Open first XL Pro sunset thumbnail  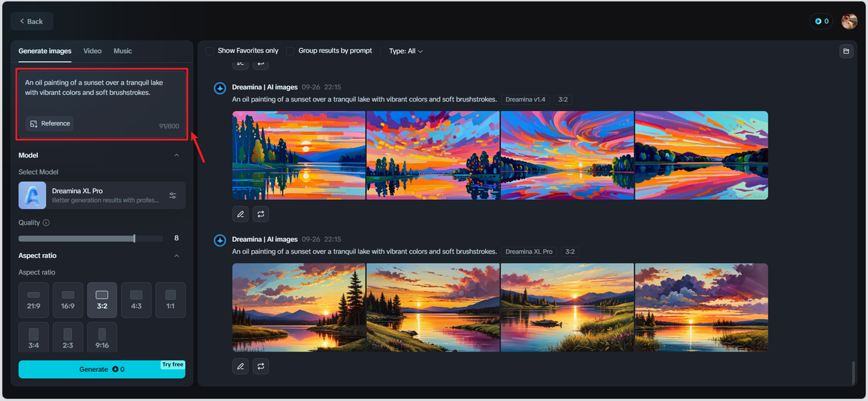pos(299,308)
